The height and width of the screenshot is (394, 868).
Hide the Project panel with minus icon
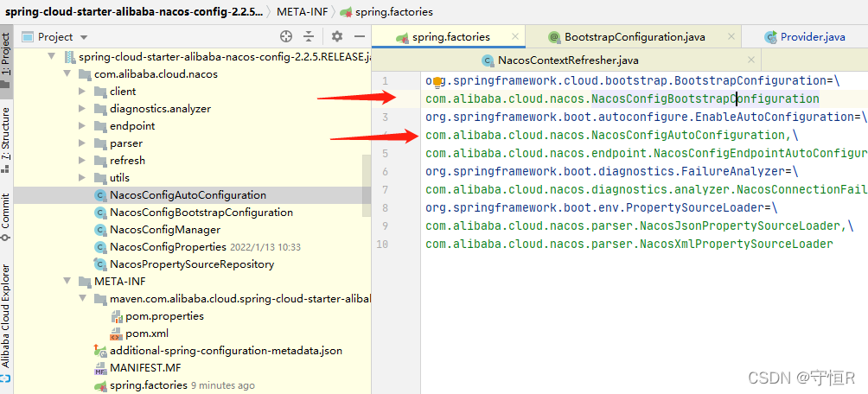click(360, 36)
